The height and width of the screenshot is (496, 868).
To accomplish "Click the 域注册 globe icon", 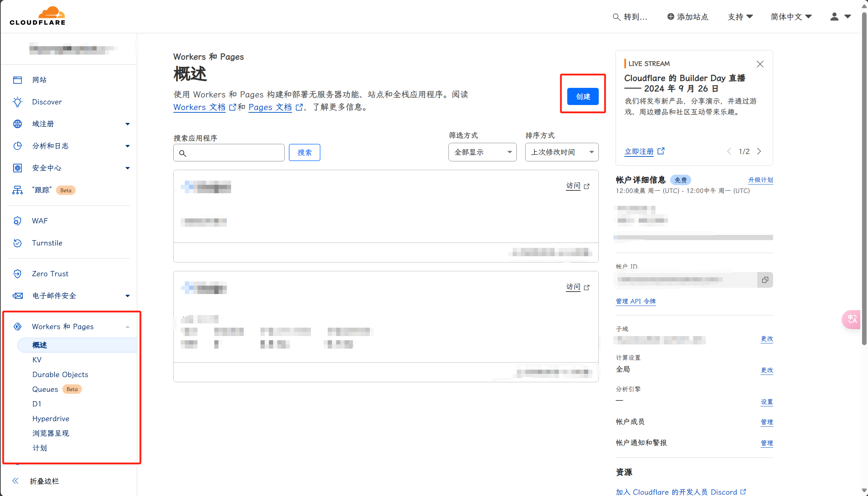I will pos(18,124).
